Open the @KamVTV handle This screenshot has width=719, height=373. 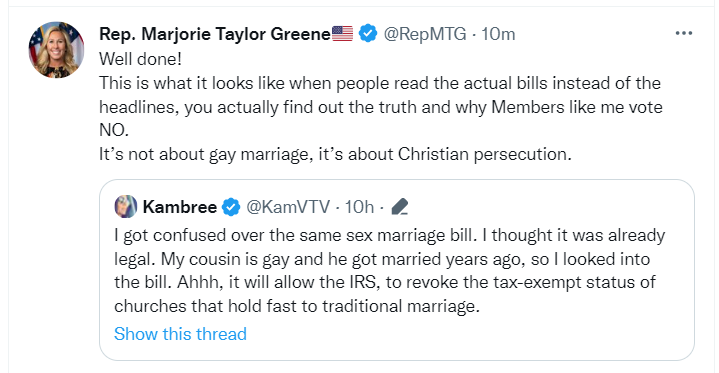tap(288, 207)
